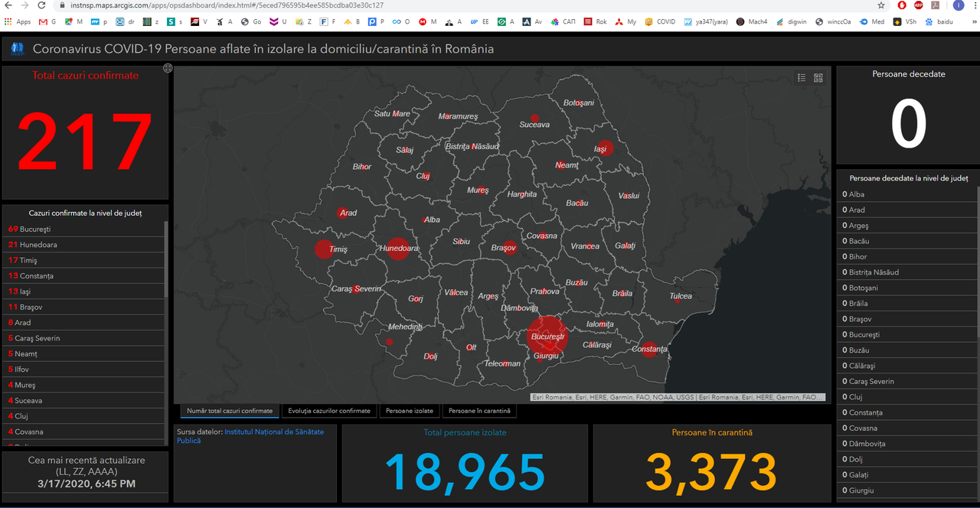Image resolution: width=980 pixels, height=508 pixels.
Task: Bookmark this page with the star icon
Action: [881, 5]
